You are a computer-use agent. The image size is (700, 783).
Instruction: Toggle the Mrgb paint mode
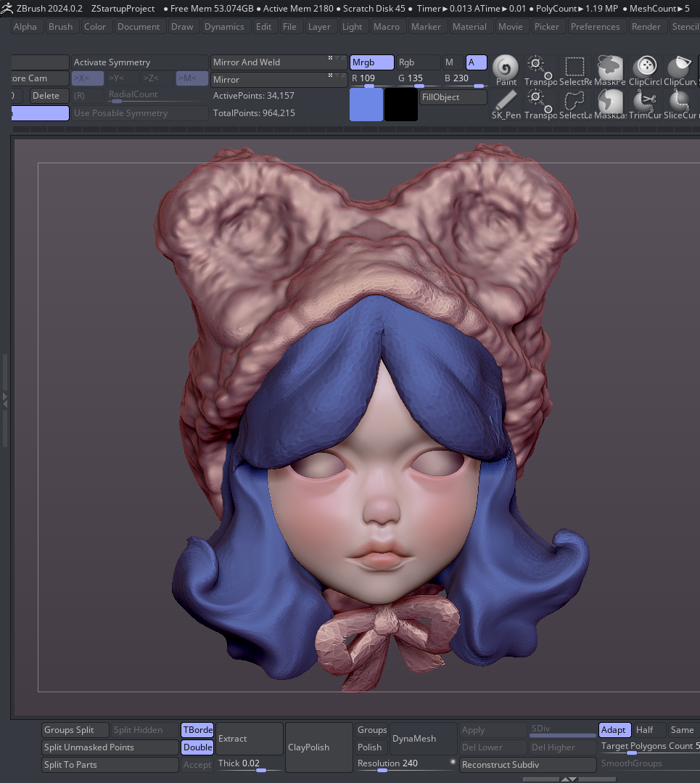(x=371, y=62)
